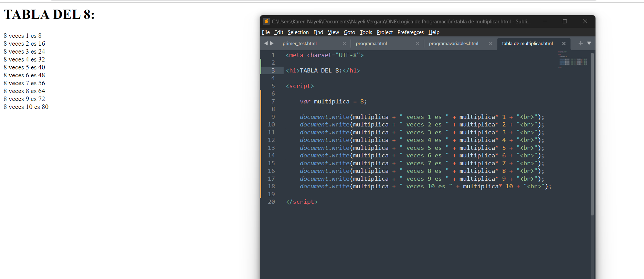
Task: Open the File menu
Action: click(x=266, y=32)
